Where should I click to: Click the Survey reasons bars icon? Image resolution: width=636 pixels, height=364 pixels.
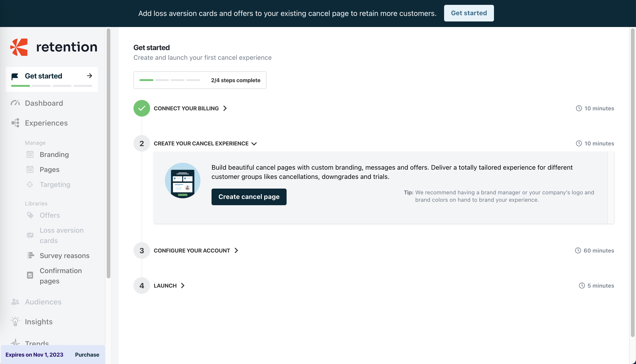tap(30, 256)
